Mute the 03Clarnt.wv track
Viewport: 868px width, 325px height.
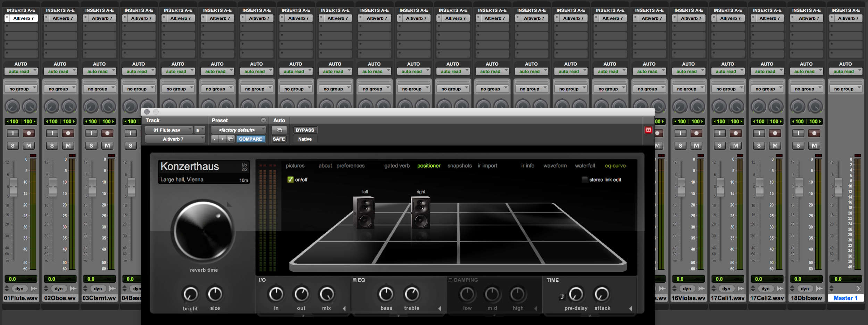pos(107,145)
